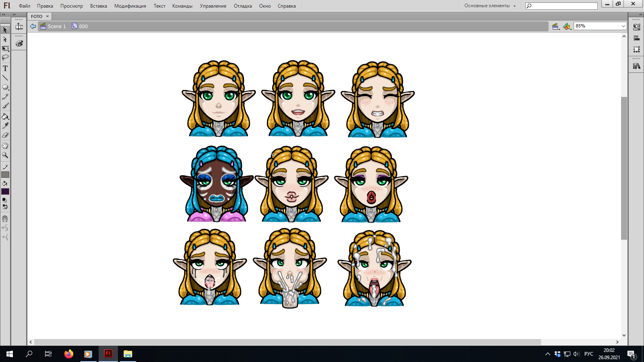Click the stage scroll-down arrow
The width and height of the screenshot is (644, 362).
pyautogui.click(x=624, y=335)
